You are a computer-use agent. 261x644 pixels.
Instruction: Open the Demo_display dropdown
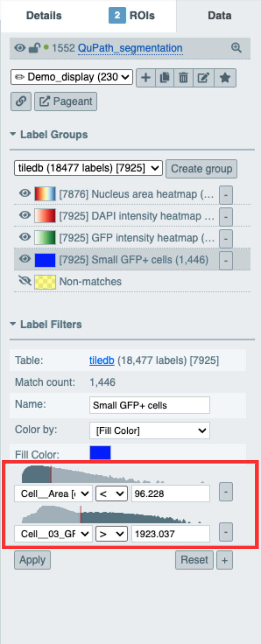72,77
